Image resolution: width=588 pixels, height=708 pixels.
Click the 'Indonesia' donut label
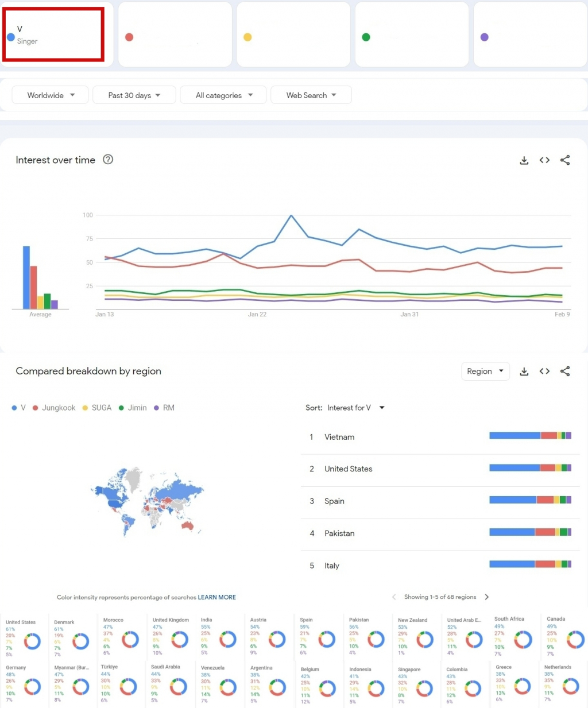point(360,670)
